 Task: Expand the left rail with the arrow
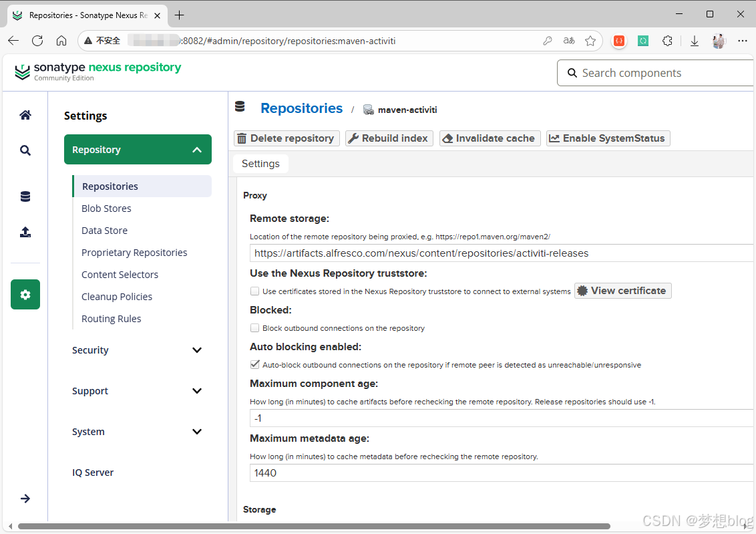25,499
